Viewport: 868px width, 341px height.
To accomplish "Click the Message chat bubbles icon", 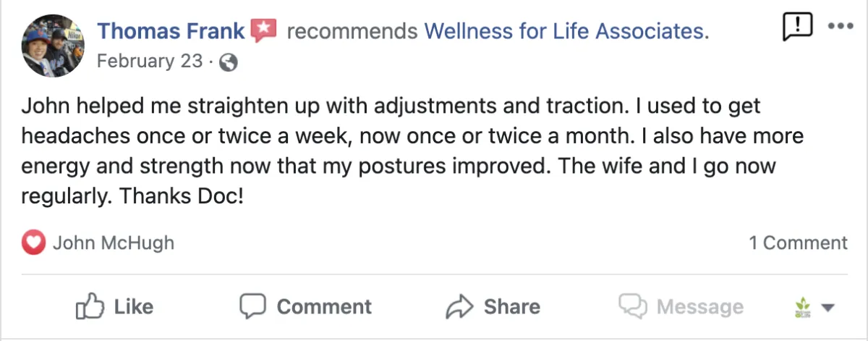I will [x=632, y=306].
